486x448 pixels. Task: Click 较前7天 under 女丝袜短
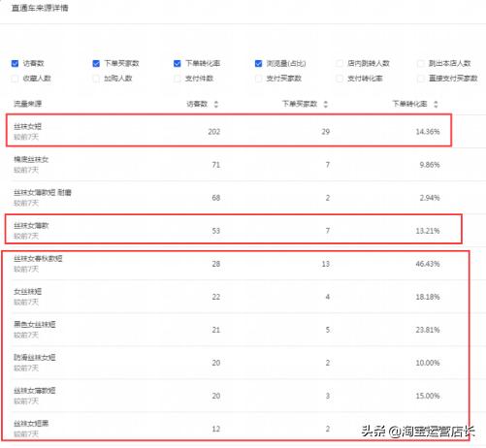pyautogui.click(x=26, y=303)
